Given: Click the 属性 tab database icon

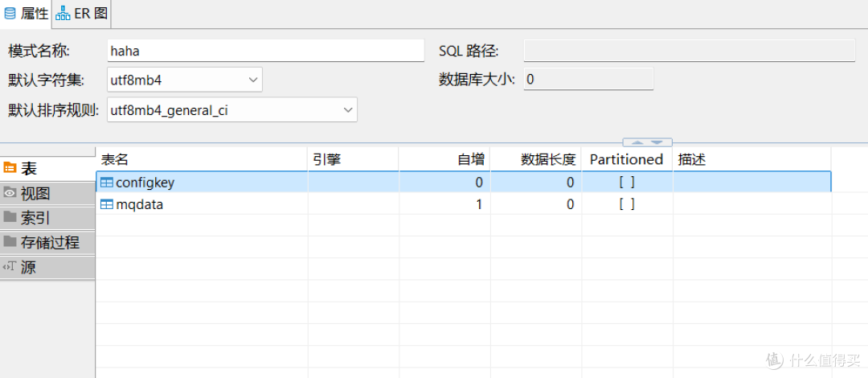Looking at the screenshot, I should [10, 14].
